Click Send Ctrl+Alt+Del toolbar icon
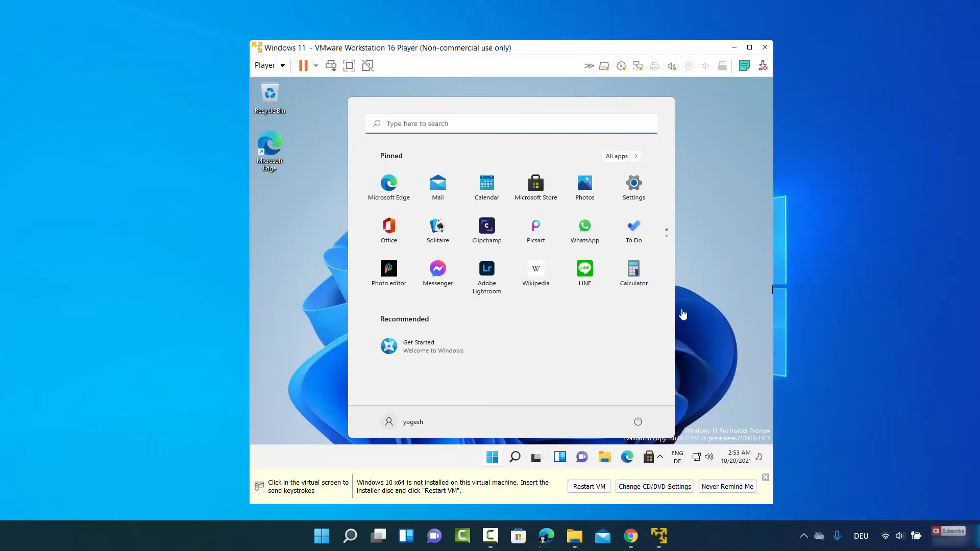 coord(331,66)
